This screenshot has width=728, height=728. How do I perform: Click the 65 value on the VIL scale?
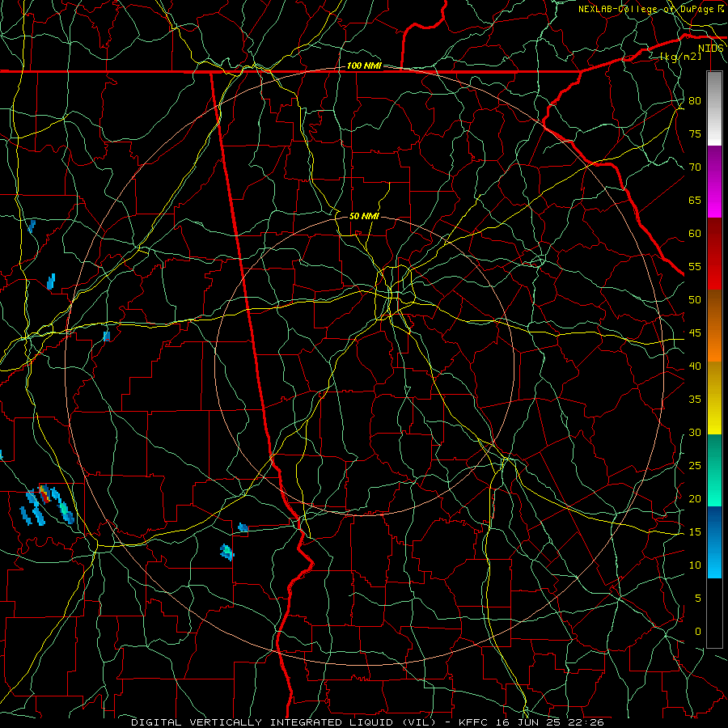pyautogui.click(x=695, y=201)
